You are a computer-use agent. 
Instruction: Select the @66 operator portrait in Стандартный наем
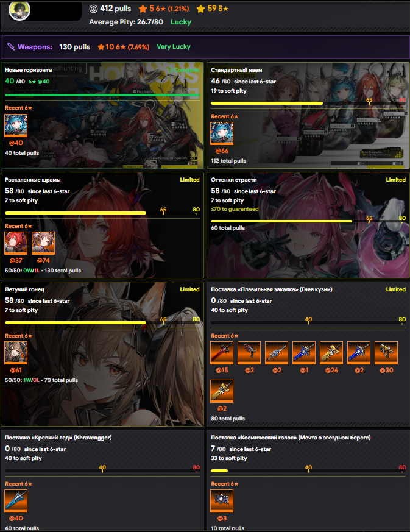(x=222, y=133)
